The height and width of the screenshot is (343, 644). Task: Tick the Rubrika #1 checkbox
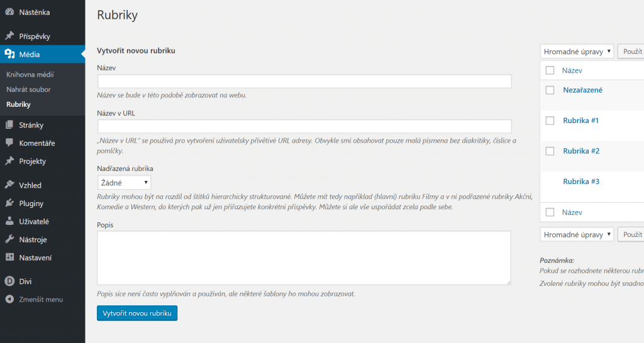click(x=550, y=121)
